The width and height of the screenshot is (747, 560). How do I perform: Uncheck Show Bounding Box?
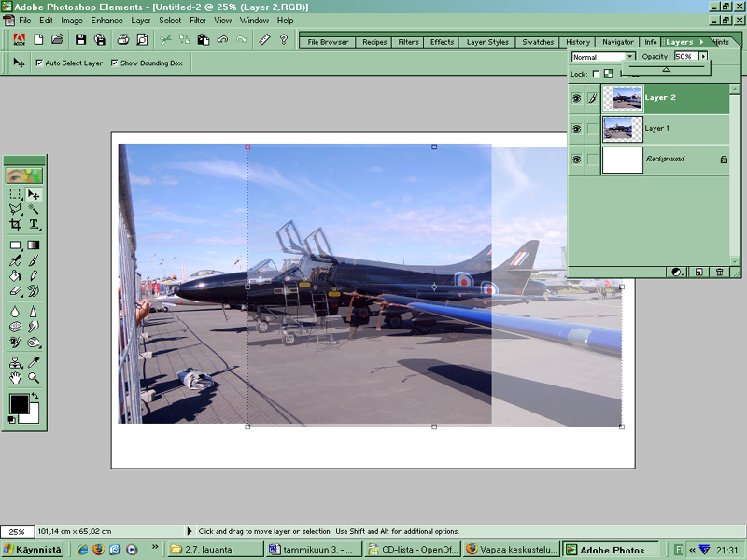pyautogui.click(x=114, y=63)
